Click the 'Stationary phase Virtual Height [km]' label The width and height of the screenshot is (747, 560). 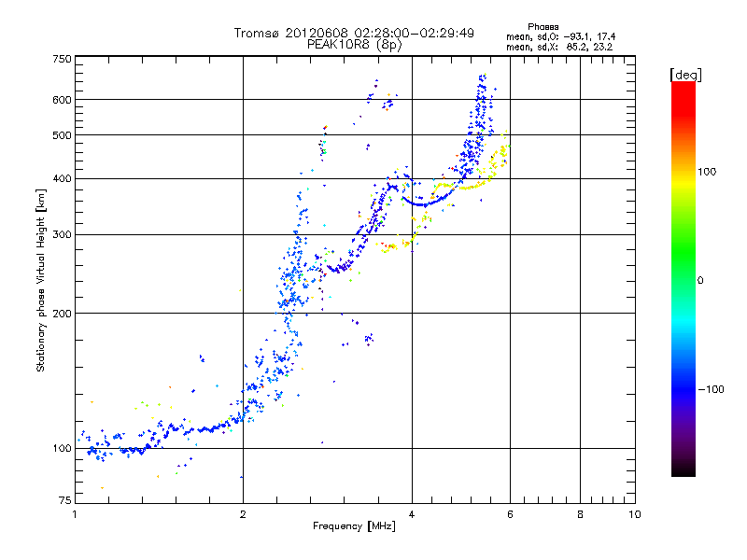pyautogui.click(x=41, y=281)
